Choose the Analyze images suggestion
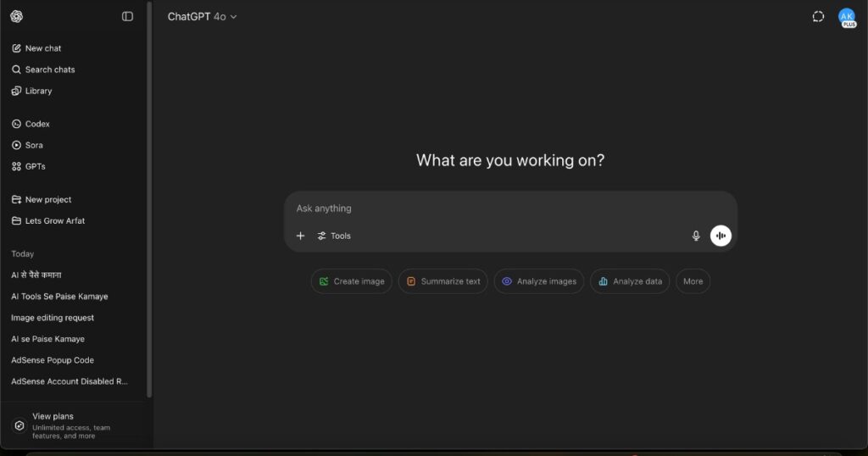This screenshot has width=868, height=456. tap(539, 281)
